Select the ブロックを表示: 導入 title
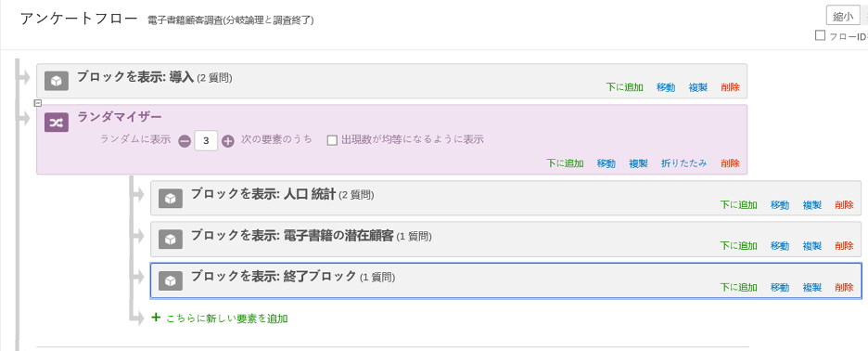The width and height of the screenshot is (868, 351). 135,77
